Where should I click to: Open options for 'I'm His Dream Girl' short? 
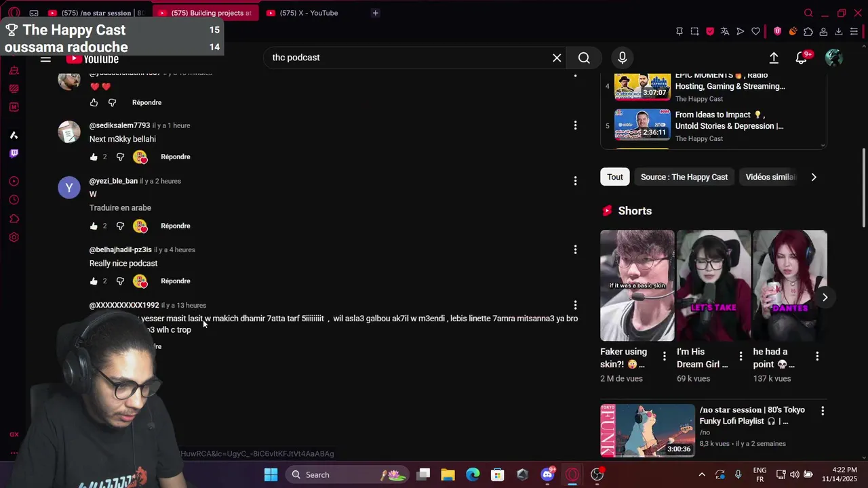[741, 356]
